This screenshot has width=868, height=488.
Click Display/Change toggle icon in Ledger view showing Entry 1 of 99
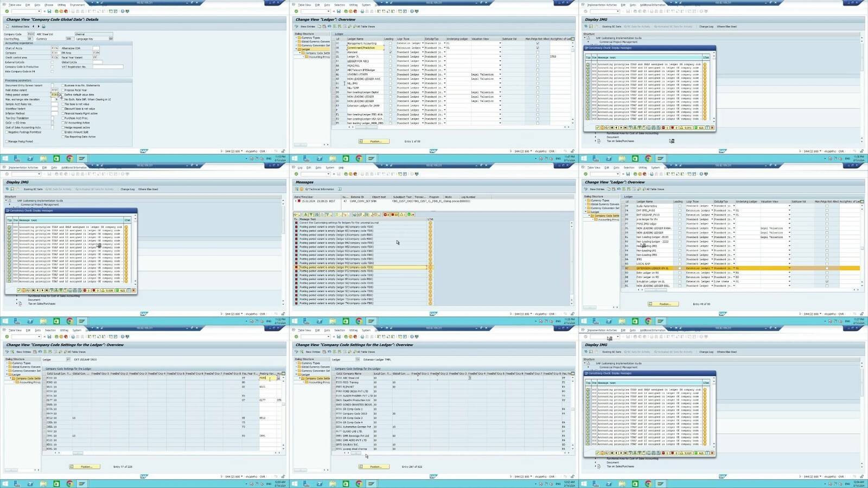tap(296, 26)
